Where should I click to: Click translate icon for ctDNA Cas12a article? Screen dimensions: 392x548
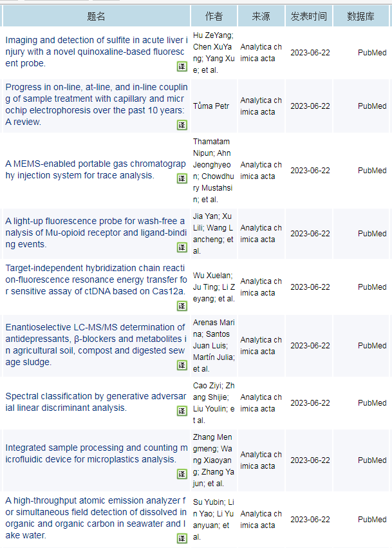click(182, 305)
